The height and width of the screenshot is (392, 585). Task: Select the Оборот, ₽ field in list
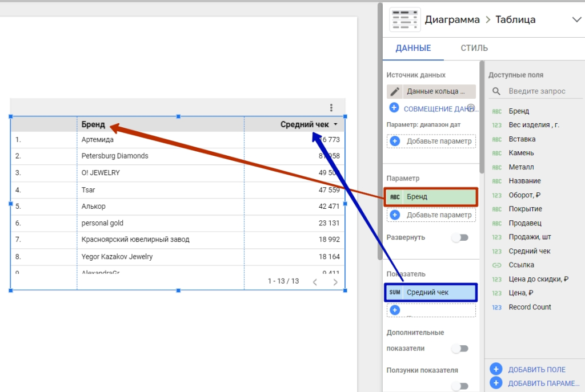[524, 195]
